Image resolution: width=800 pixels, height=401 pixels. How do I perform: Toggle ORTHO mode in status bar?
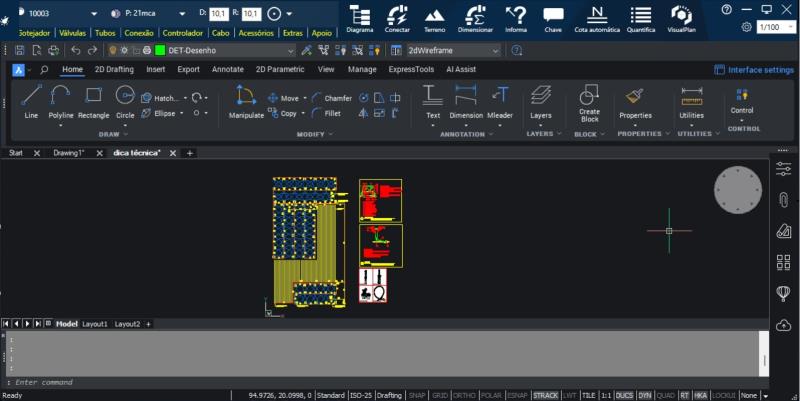click(465, 395)
